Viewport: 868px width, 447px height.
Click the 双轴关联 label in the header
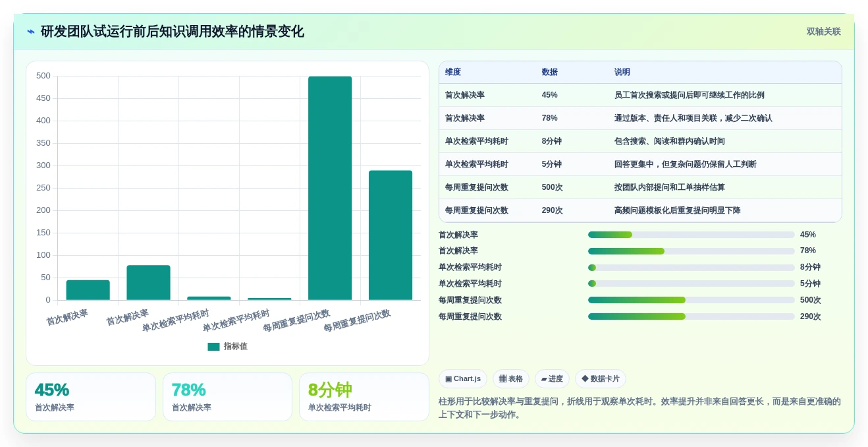coord(824,32)
